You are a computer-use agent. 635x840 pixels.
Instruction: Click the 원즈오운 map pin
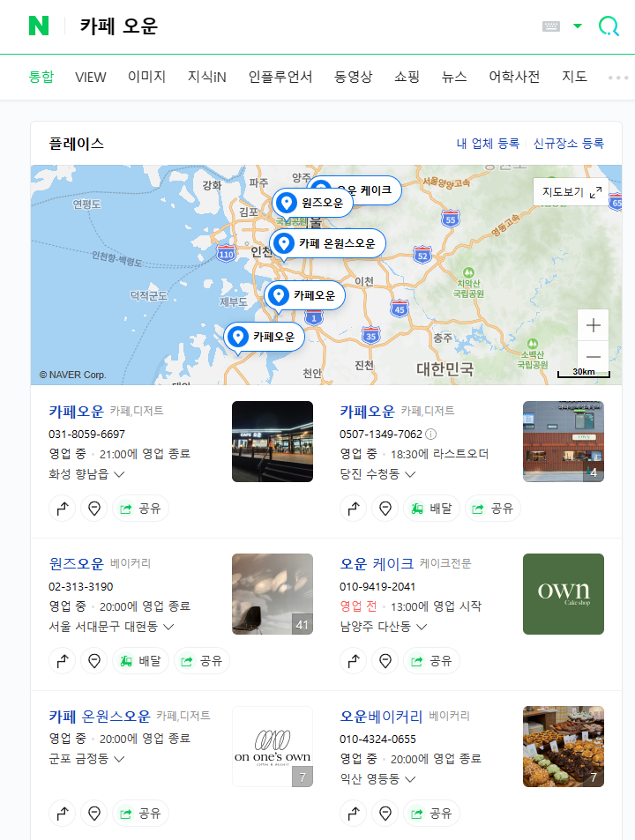[312, 203]
